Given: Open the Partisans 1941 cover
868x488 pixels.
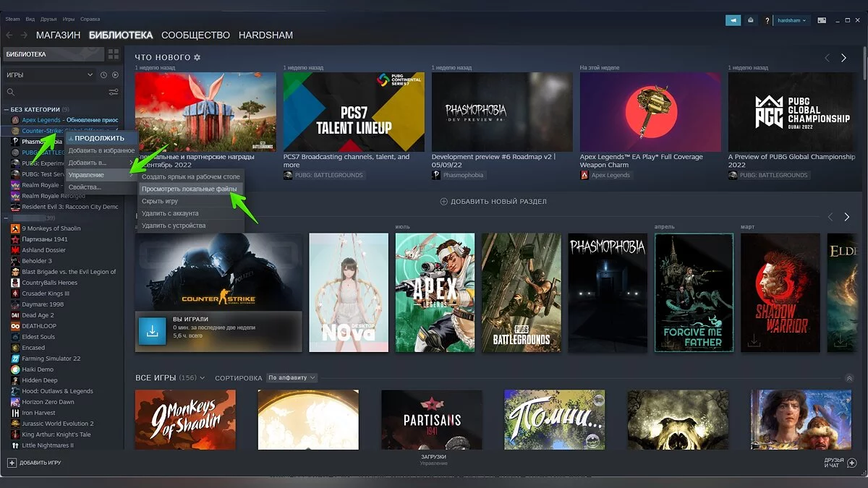Looking at the screenshot, I should coord(432,419).
